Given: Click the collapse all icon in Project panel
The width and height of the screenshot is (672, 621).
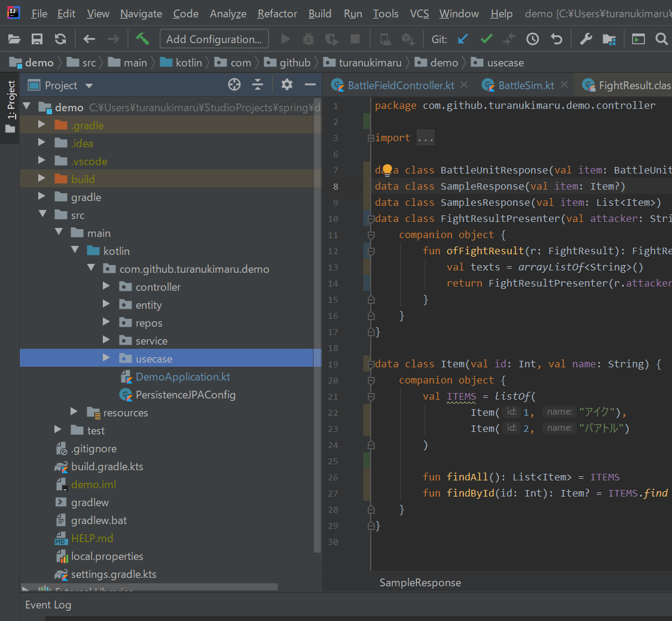Looking at the screenshot, I should pos(258,85).
